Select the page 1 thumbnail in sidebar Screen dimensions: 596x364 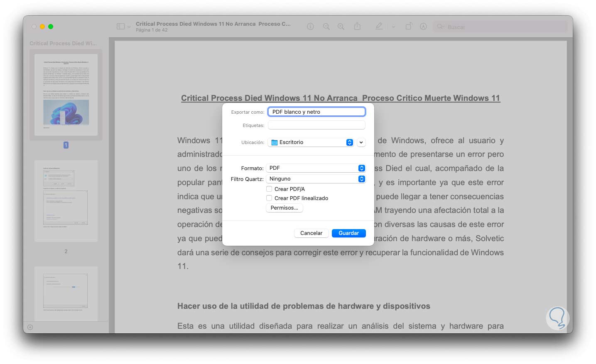pyautogui.click(x=66, y=95)
